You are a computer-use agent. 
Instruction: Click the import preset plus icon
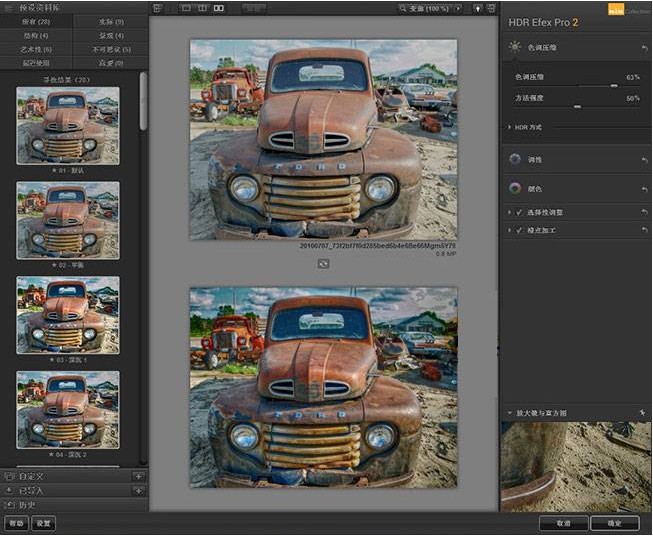pos(138,491)
